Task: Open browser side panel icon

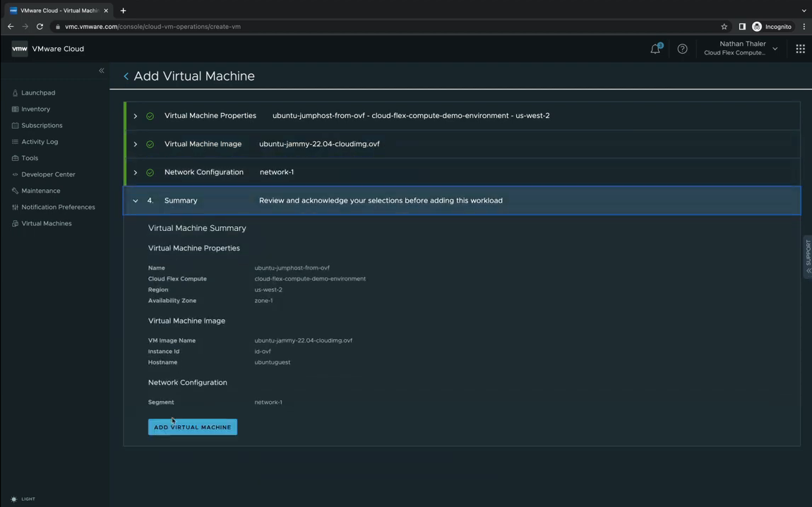Action: point(742,26)
